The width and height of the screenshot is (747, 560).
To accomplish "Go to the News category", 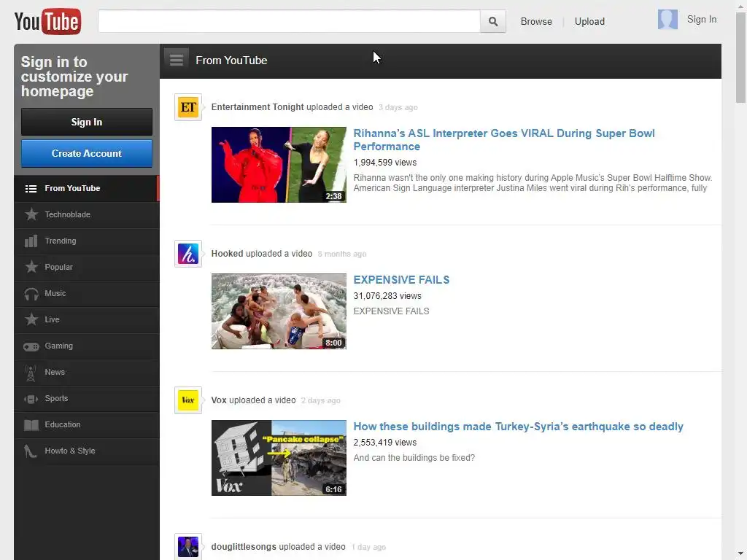I will pos(87,372).
